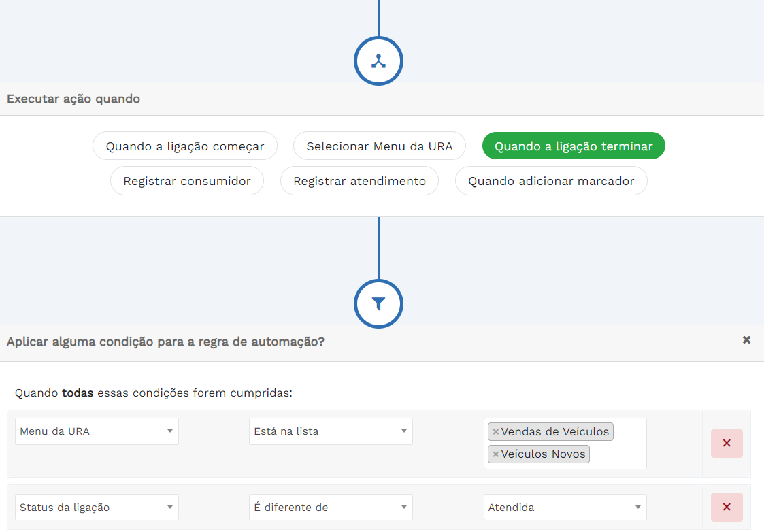This screenshot has height=532, width=764.
Task: Click the funnel filter node icon
Action: (378, 304)
